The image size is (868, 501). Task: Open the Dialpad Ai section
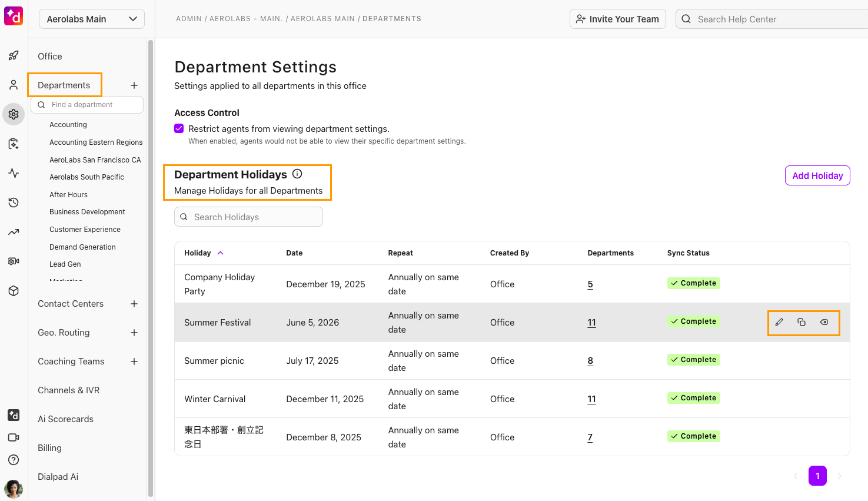pos(58,477)
